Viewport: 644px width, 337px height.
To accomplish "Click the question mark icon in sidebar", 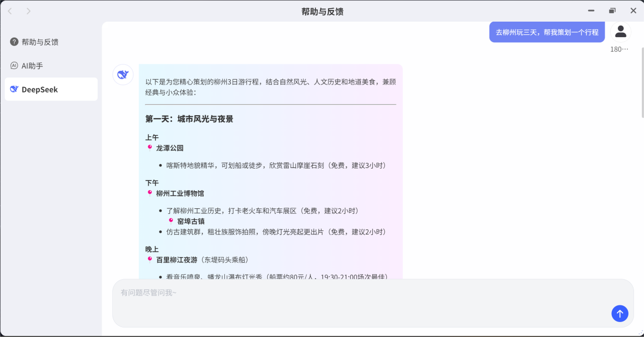I will 14,42.
